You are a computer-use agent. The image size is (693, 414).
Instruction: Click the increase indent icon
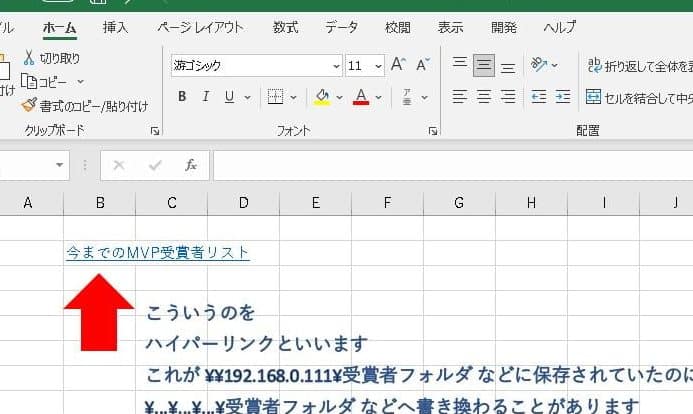click(563, 97)
